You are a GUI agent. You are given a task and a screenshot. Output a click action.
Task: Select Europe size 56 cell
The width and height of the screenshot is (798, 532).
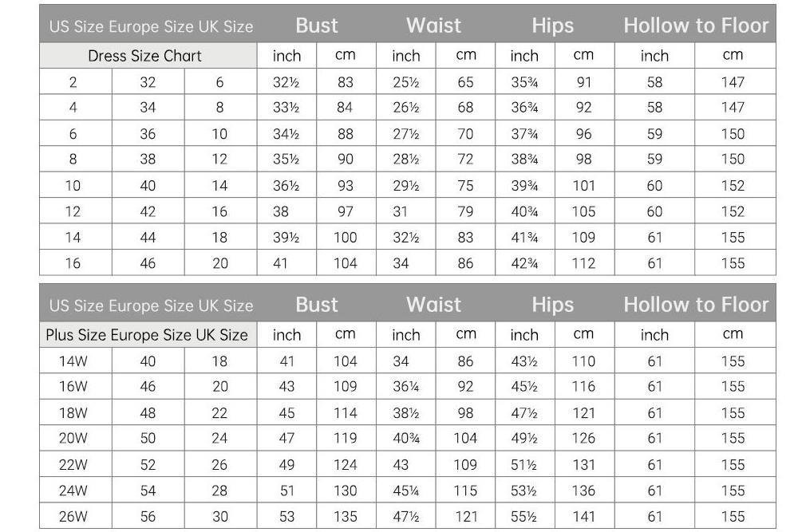[148, 516]
